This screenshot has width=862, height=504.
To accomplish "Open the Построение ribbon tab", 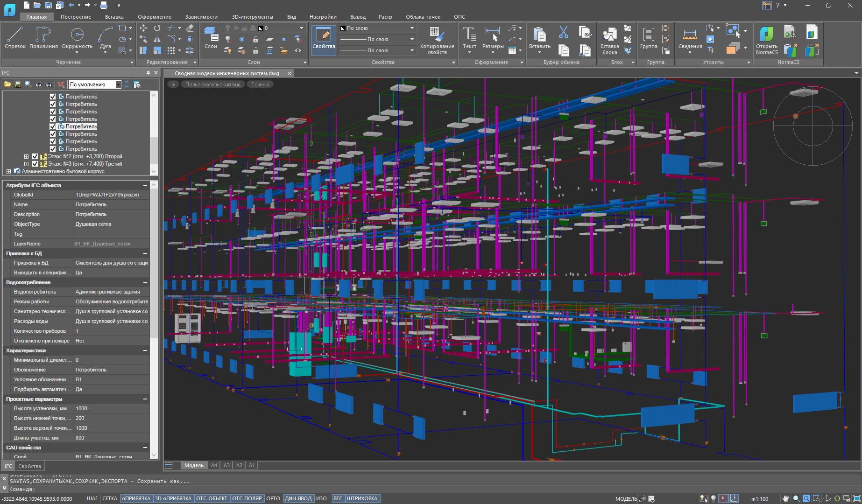I will pyautogui.click(x=76, y=17).
